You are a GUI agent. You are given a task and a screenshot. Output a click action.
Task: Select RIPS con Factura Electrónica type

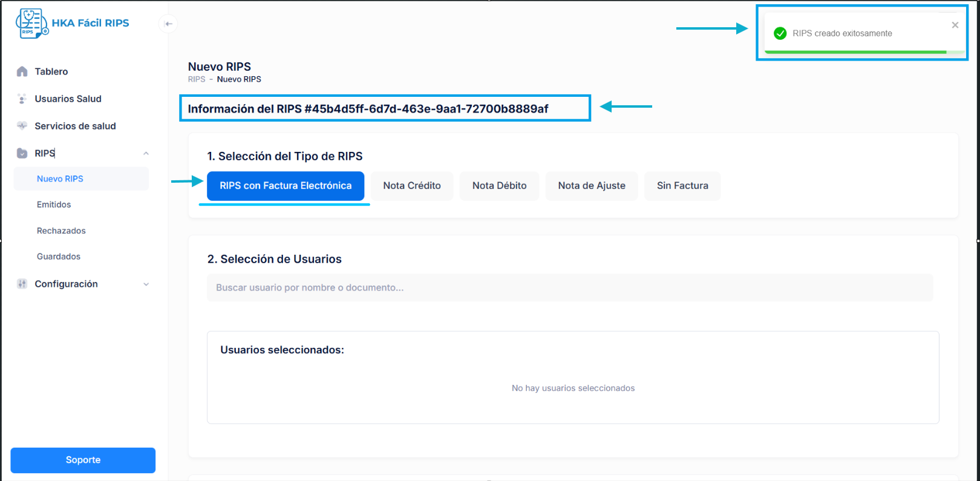tap(286, 186)
